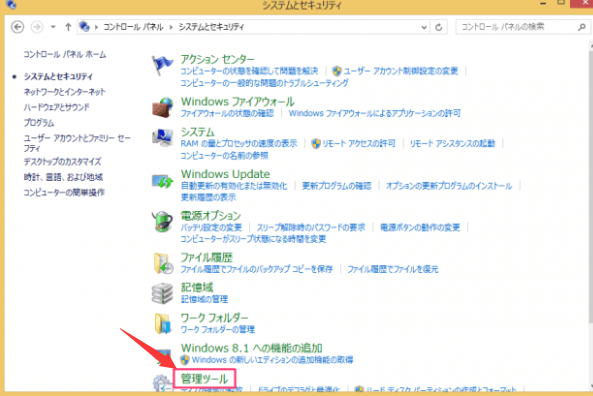Screen dimensions: 593x396
Task: Go back with the back arrow
Action: click(x=17, y=27)
